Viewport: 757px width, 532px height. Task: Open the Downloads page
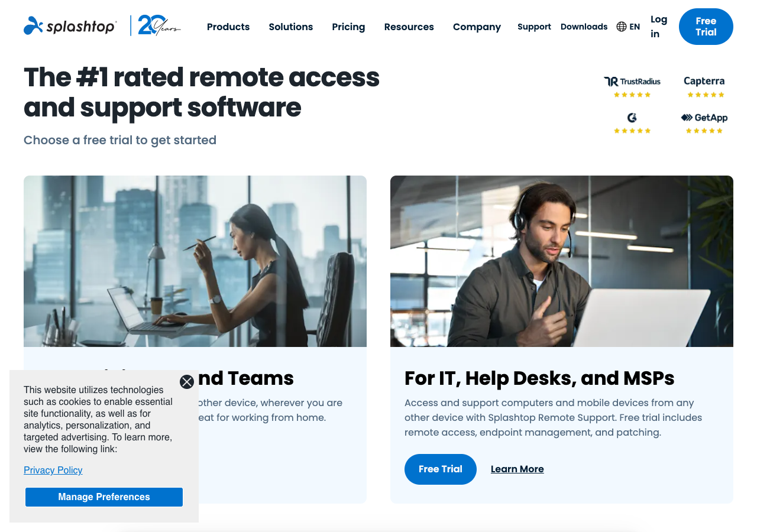(x=584, y=27)
